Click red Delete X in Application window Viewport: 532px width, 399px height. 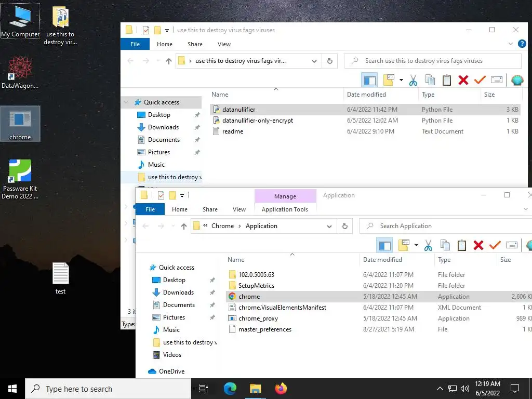point(478,245)
